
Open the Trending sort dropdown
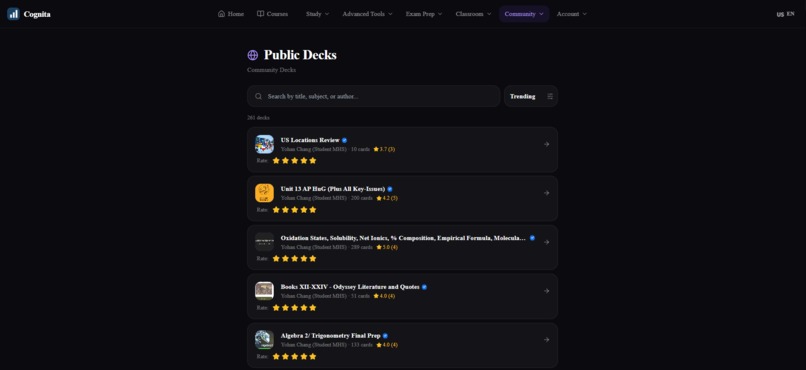click(x=531, y=96)
